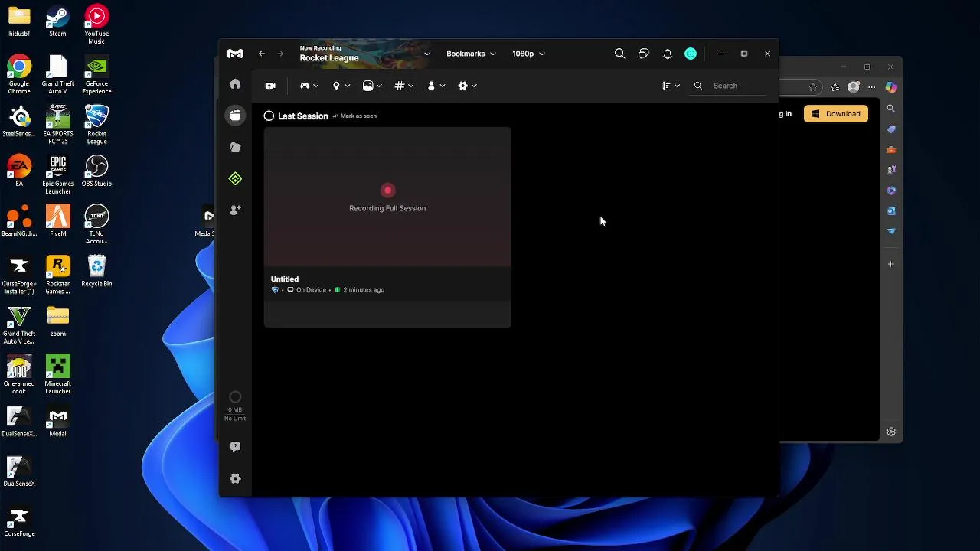
Task: Open Steam desktop shortcut
Action: (x=57, y=21)
